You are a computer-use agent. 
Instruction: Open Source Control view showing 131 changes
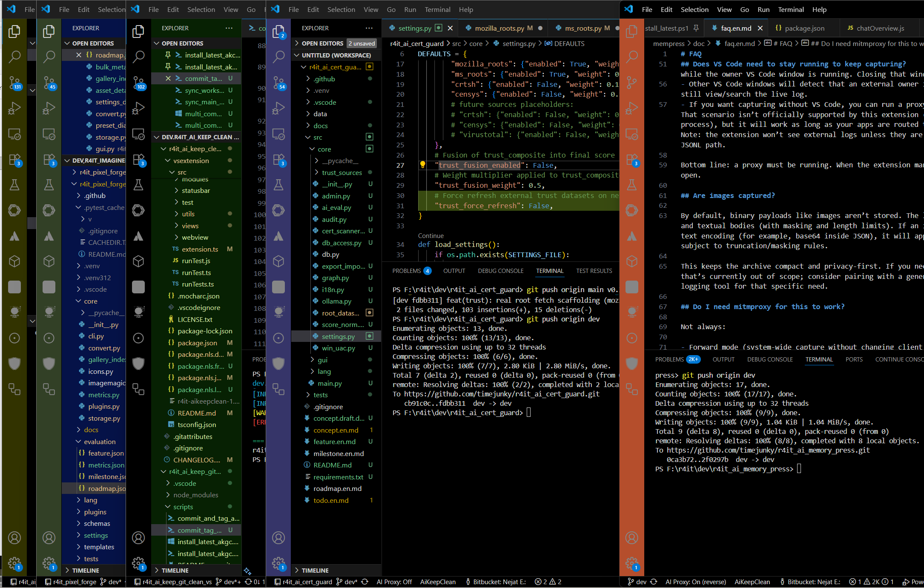[15, 83]
